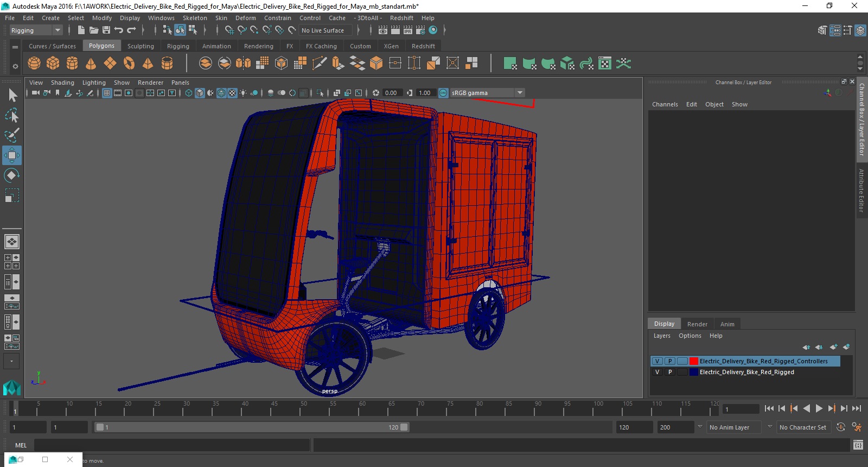Toggle visibility of Electric_Delivery_Bike_Red_Rigged layer

point(657,372)
